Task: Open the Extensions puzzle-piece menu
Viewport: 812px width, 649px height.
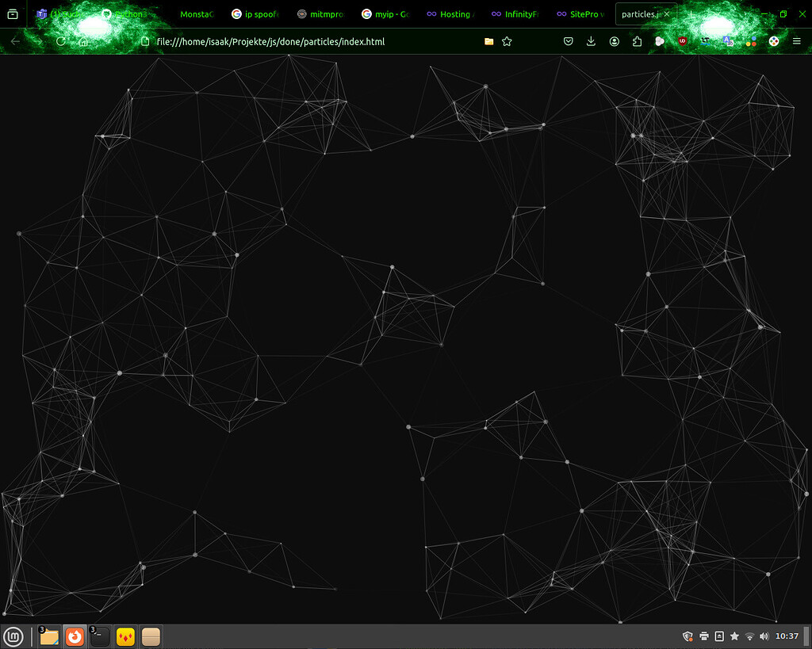Action: pos(637,41)
